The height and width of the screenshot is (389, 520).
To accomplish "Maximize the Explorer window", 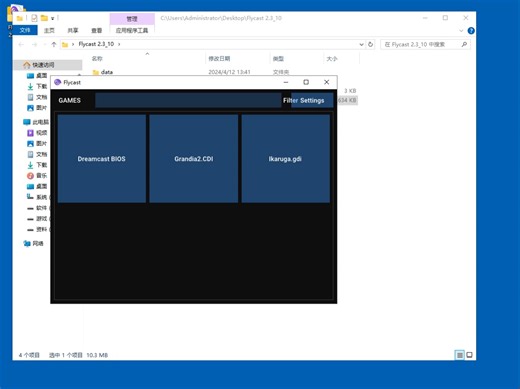I will tap(445, 18).
